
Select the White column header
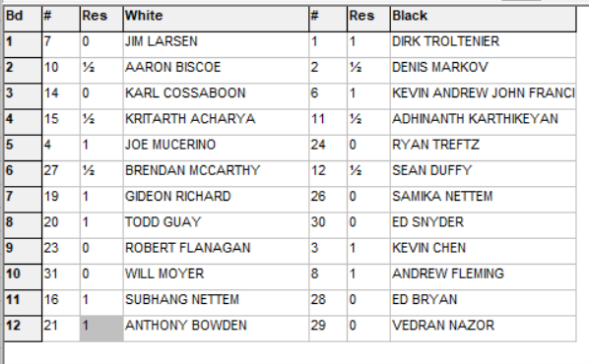216,19
